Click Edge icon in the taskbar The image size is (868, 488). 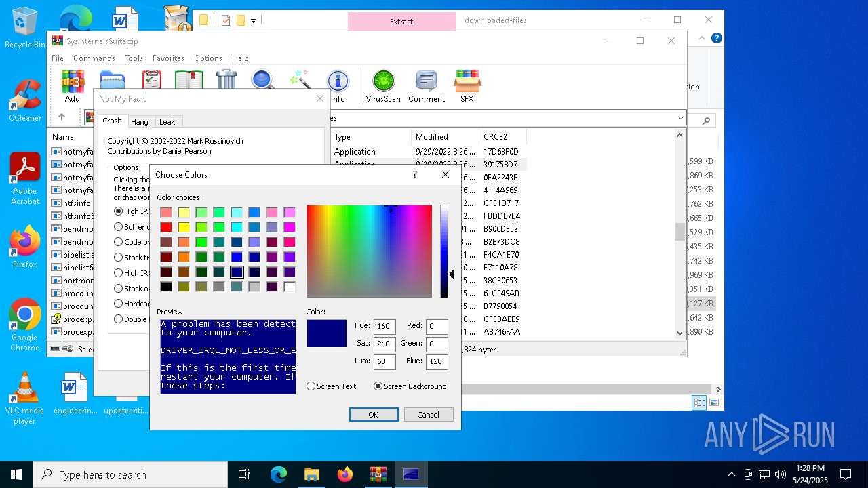[279, 474]
